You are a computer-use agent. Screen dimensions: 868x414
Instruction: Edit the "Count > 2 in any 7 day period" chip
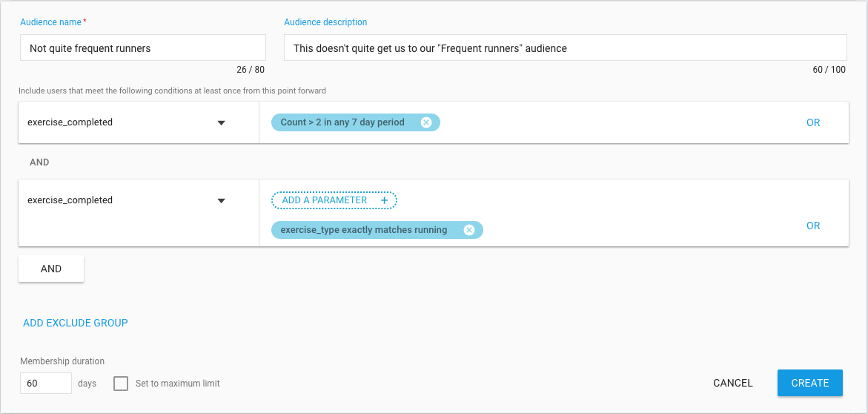tap(342, 122)
